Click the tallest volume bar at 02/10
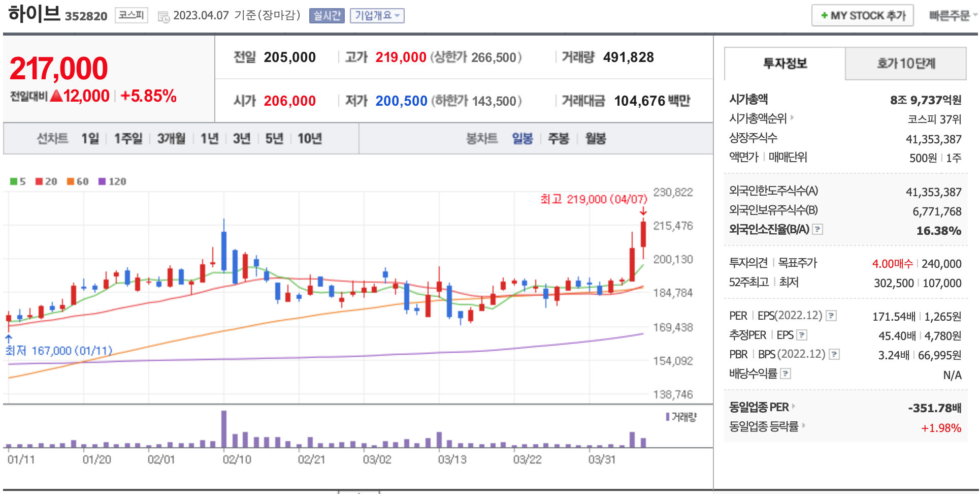980x494 pixels. (224, 428)
